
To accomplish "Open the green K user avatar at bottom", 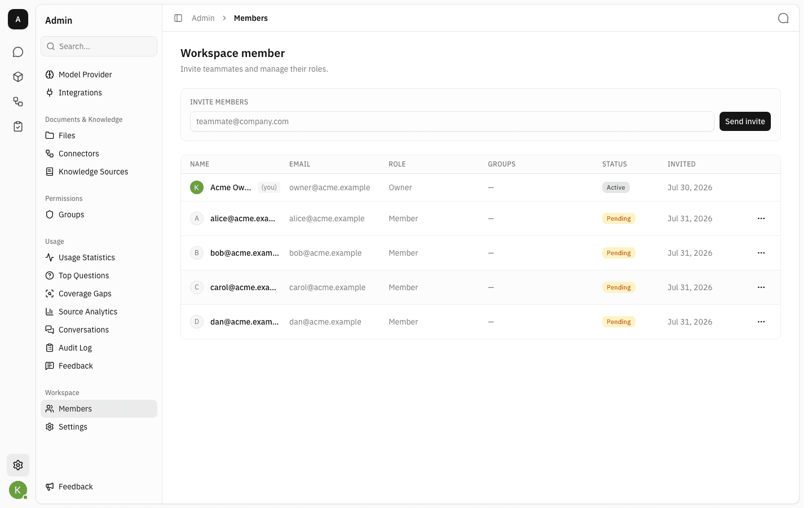I will [x=18, y=490].
